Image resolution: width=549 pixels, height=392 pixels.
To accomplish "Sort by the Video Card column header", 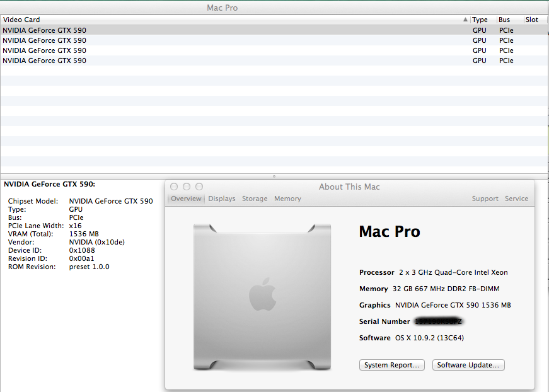I will point(234,20).
